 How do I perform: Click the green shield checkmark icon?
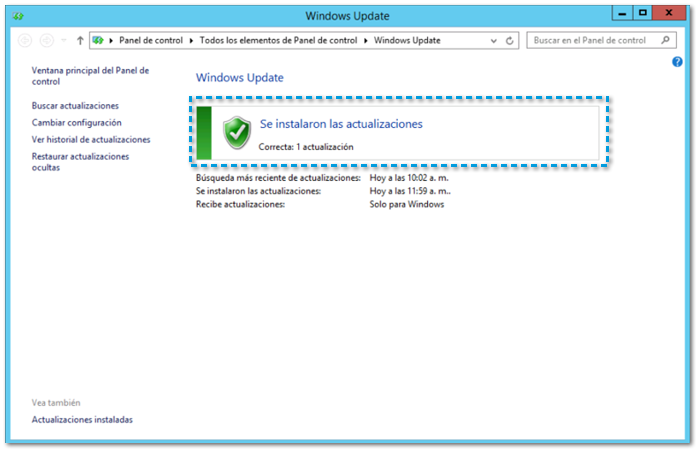237,132
